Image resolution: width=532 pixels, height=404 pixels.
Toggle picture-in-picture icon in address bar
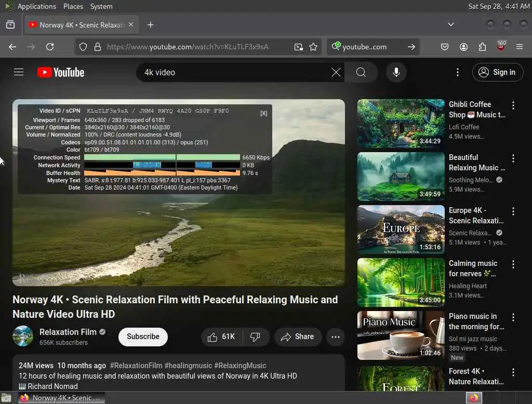click(x=299, y=47)
